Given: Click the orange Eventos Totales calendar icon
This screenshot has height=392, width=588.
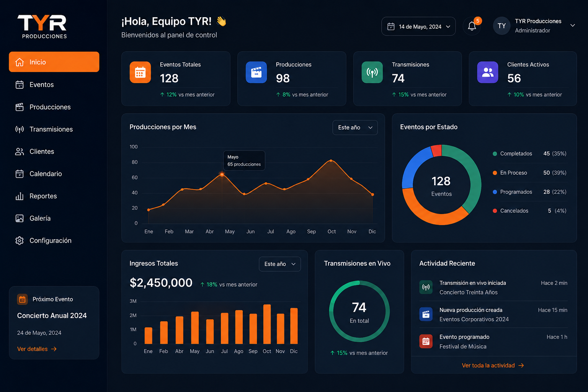Looking at the screenshot, I should (x=140, y=72).
